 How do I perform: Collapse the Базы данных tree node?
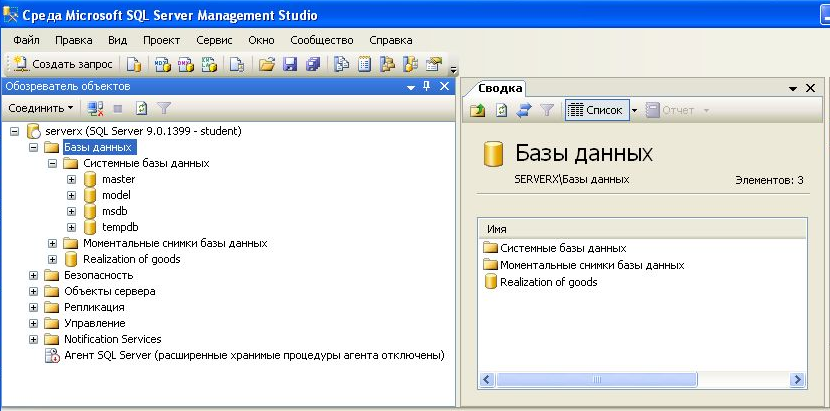(34, 147)
